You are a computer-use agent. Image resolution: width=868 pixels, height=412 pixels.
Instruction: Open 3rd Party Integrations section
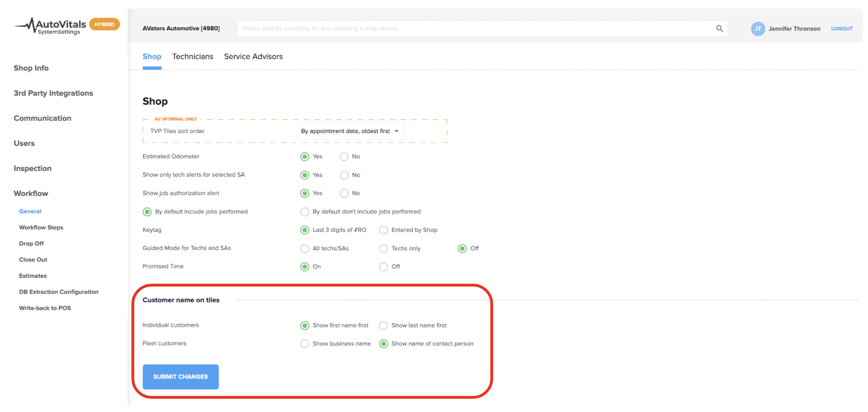coord(53,93)
